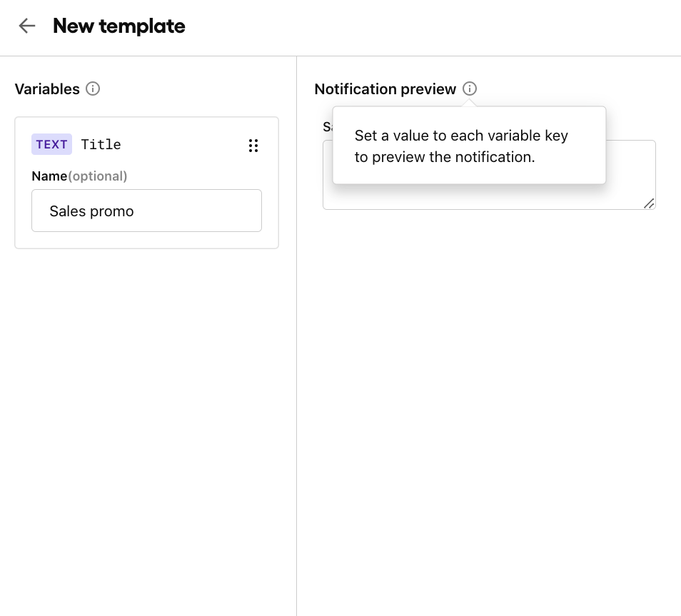Screen dimensions: 681x616
Task: Select the Title variable key label
Action: click(101, 144)
